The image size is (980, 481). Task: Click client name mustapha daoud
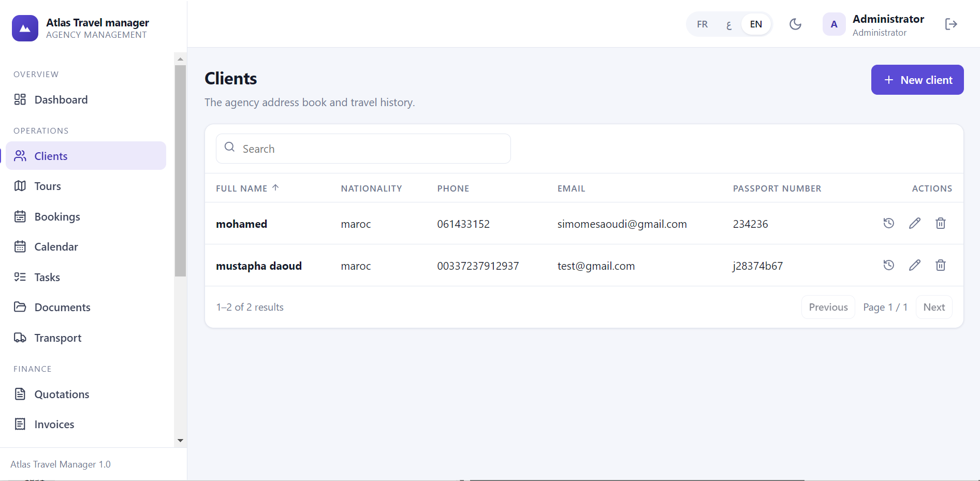click(259, 266)
